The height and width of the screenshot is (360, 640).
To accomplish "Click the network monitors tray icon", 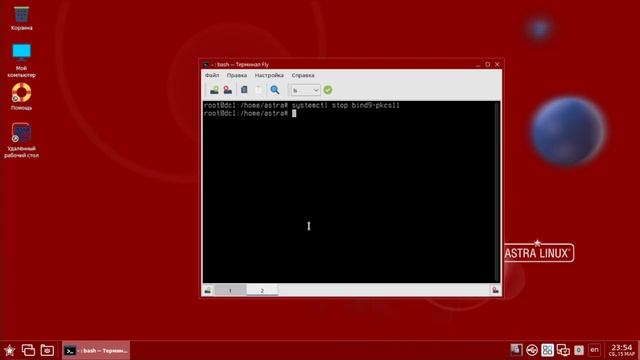I will (563, 350).
